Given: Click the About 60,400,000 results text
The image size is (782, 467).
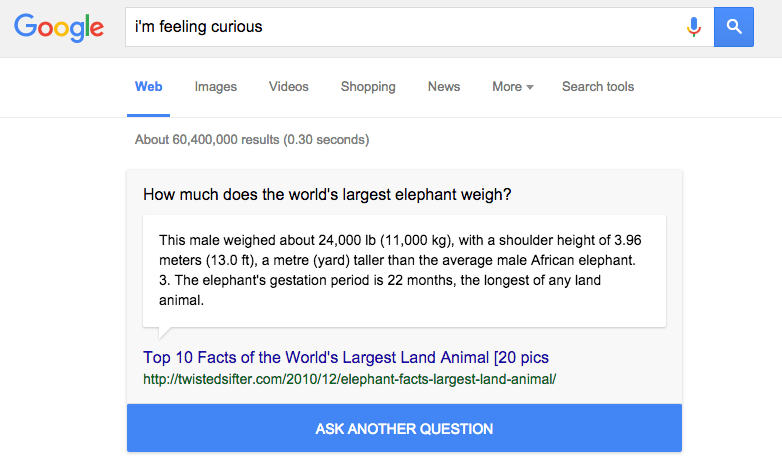Looking at the screenshot, I should (252, 140).
